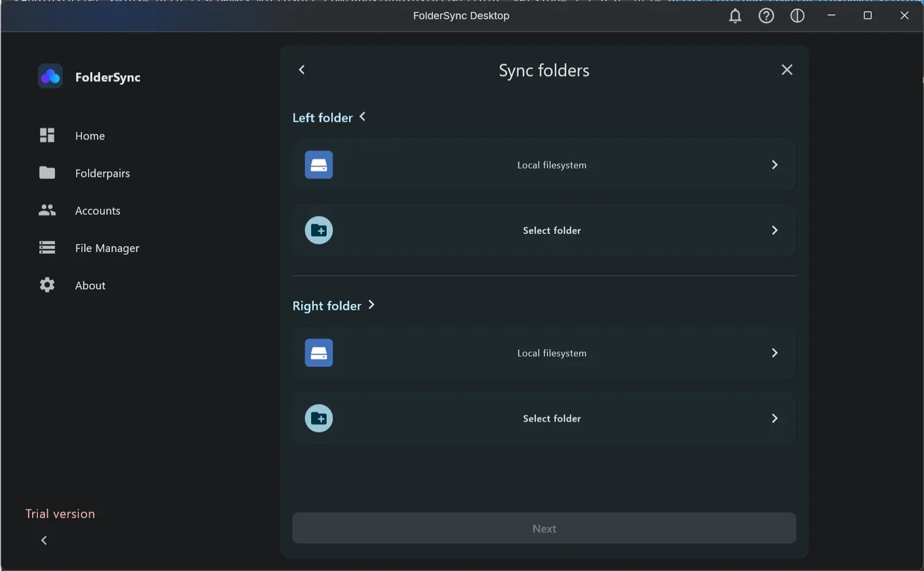924x571 pixels.
Task: Click Right folder Local filesystem label
Action: tap(552, 353)
